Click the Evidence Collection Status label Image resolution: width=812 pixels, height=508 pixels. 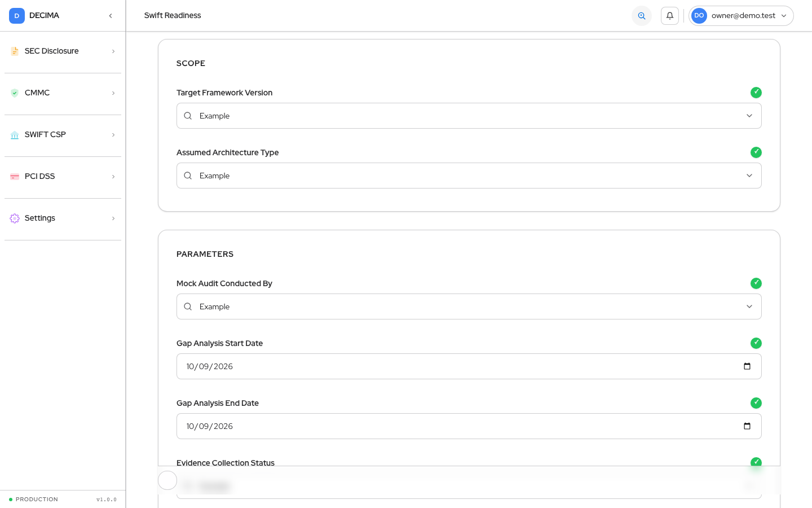coord(226,463)
